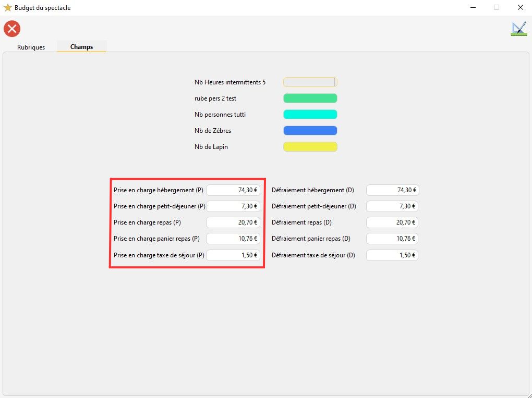
Task: Select Défraiement petit-déjeuner (D) value box
Action: point(392,206)
